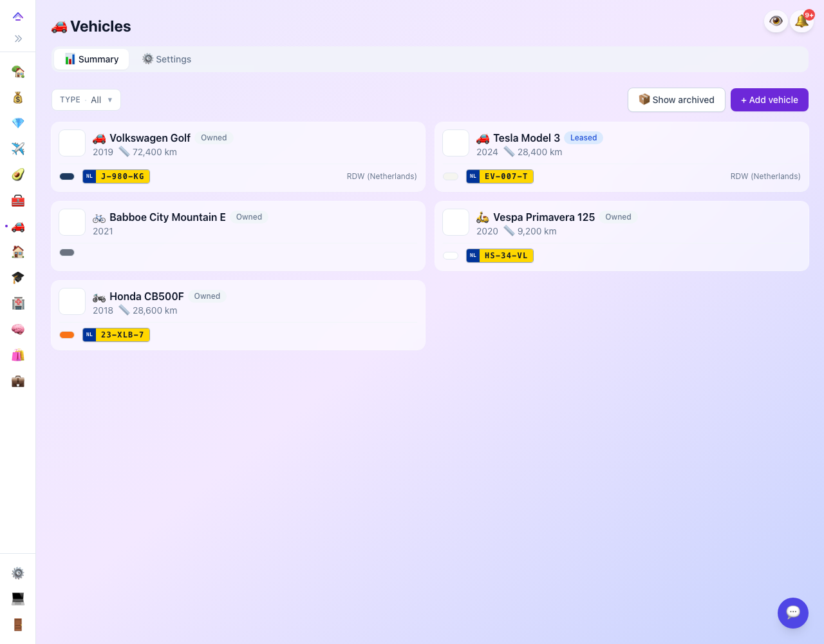This screenshot has width=824, height=644.
Task: Open the Honda CB500F vehicle title
Action: click(147, 296)
